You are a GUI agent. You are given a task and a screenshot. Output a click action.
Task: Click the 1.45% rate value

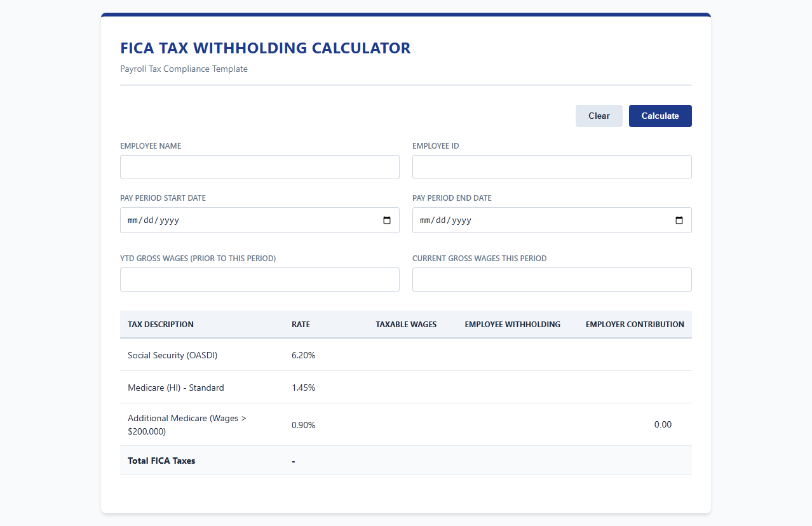tap(304, 388)
